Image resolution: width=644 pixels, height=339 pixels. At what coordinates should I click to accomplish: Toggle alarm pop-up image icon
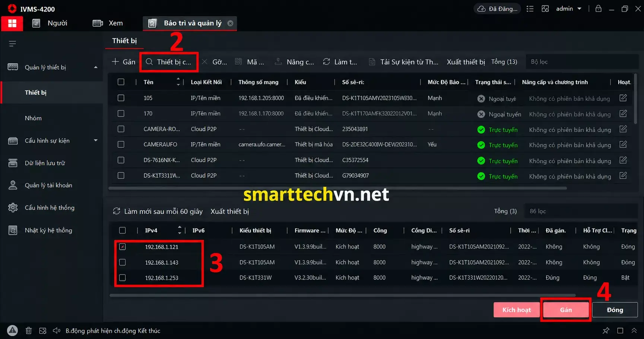point(43,330)
